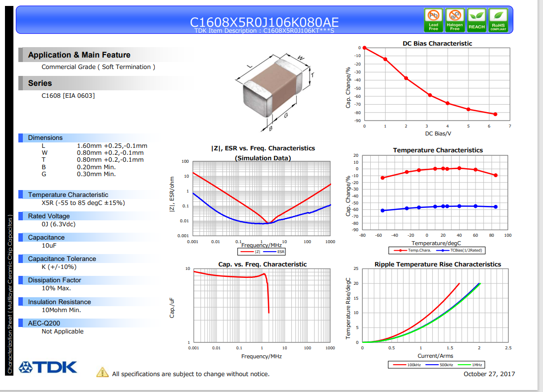The height and width of the screenshot is (392, 543).
Task: Click the Insulation Resistance heading
Action: (x=60, y=302)
